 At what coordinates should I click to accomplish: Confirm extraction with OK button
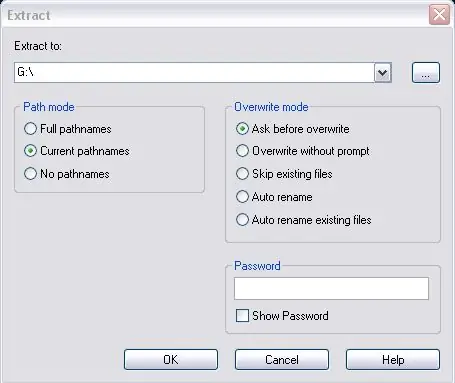pyautogui.click(x=171, y=360)
